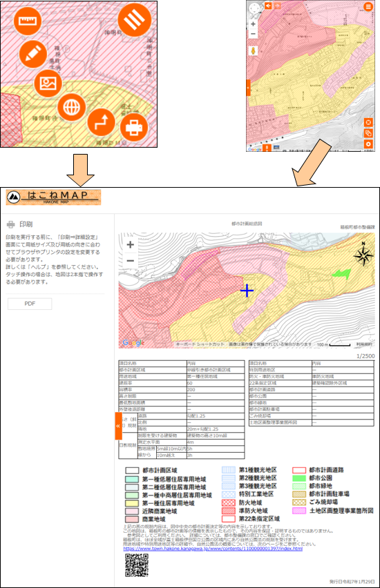Open Street View pegman on small map
The image size is (380, 588).
click(x=254, y=50)
